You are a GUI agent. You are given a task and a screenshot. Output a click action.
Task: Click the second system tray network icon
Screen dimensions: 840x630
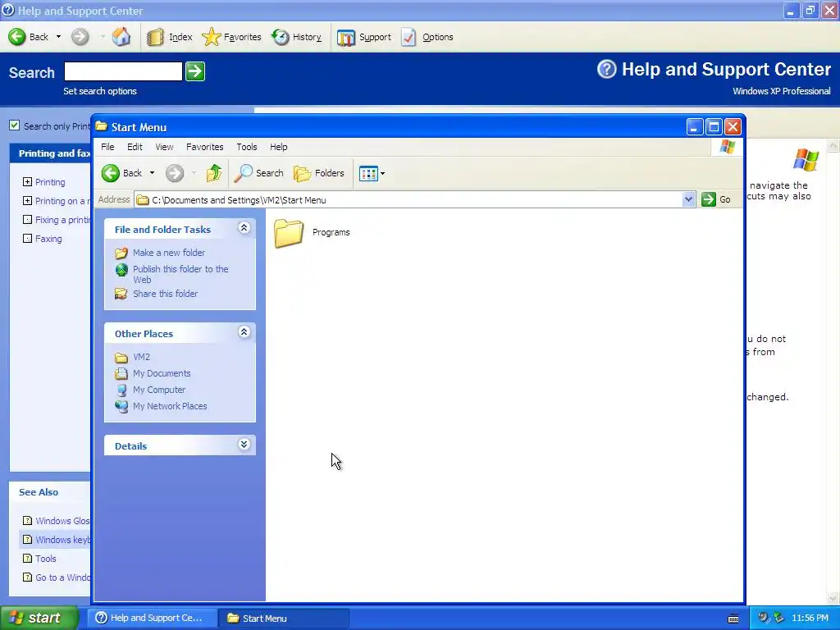coord(779,618)
